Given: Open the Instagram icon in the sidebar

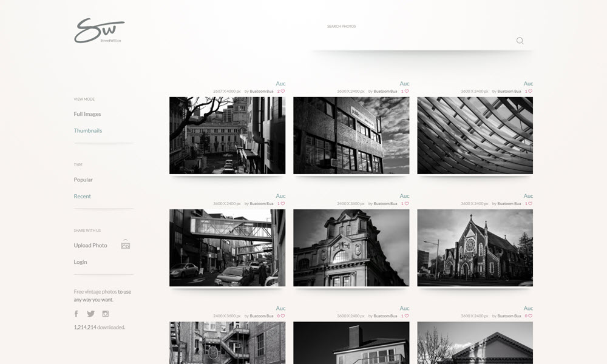Looking at the screenshot, I should pyautogui.click(x=105, y=314).
